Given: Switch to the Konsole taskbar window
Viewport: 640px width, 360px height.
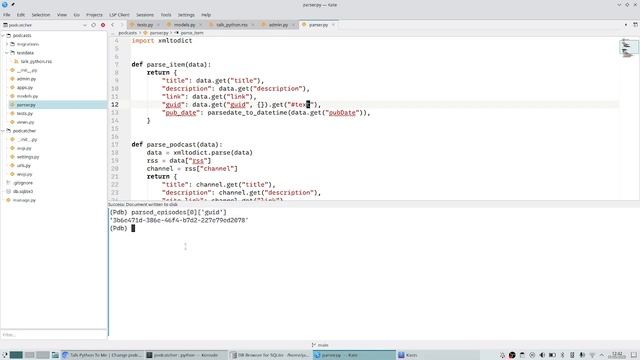Looking at the screenshot, I should (186, 355).
